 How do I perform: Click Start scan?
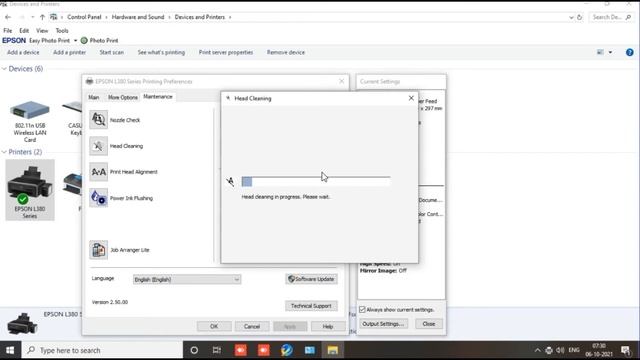(x=111, y=52)
